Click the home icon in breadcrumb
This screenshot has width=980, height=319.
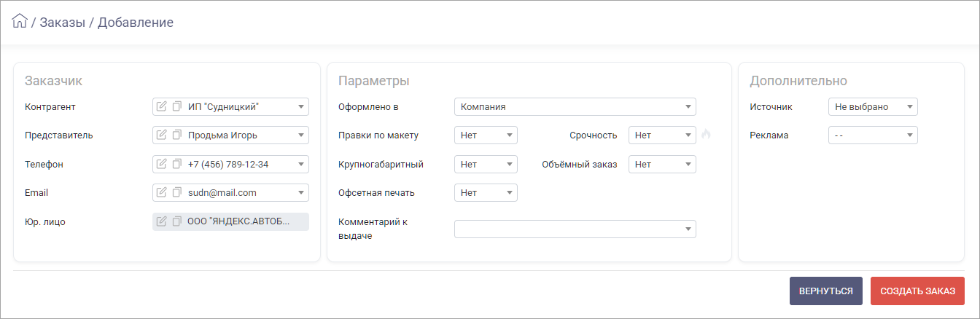(20, 22)
